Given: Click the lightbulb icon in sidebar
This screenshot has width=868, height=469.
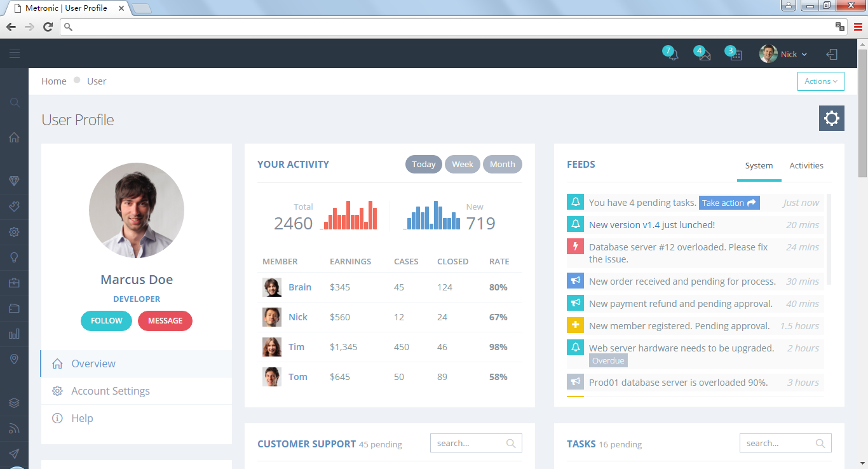Looking at the screenshot, I should [14, 257].
